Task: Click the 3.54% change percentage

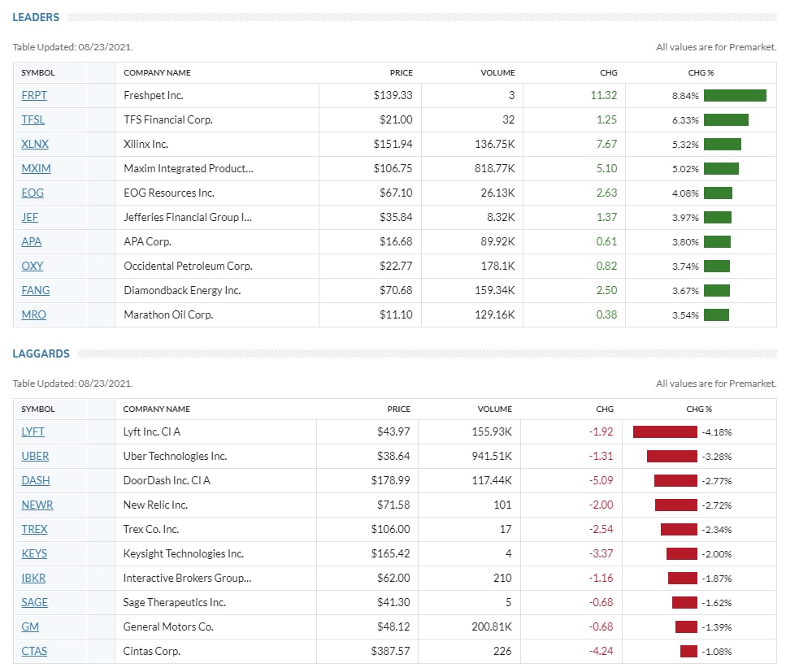Action: tap(685, 315)
